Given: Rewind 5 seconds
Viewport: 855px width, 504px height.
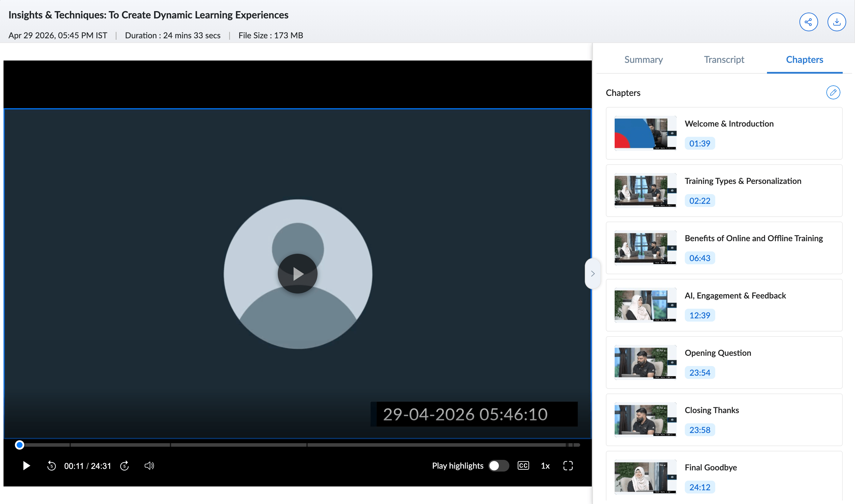Looking at the screenshot, I should tap(51, 466).
